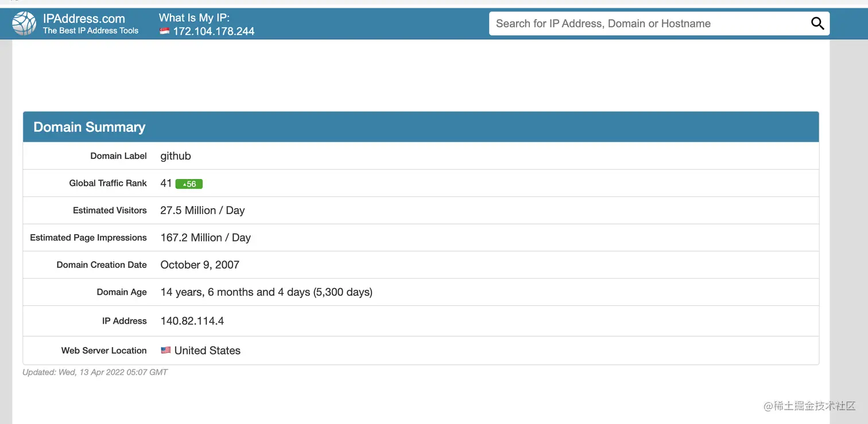
Task: Click the magnifying glass search icon
Action: [x=817, y=24]
